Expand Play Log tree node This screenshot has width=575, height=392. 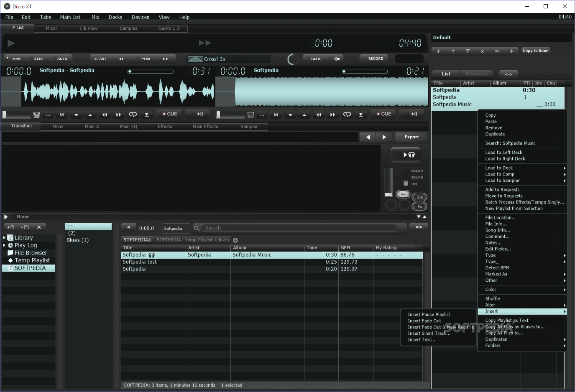click(x=4, y=245)
